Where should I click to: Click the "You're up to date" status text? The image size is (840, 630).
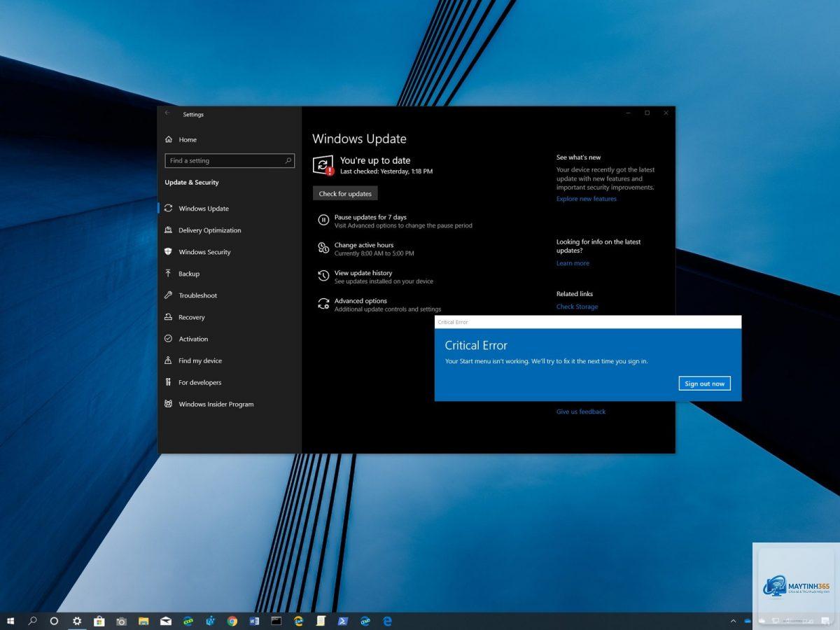375,160
